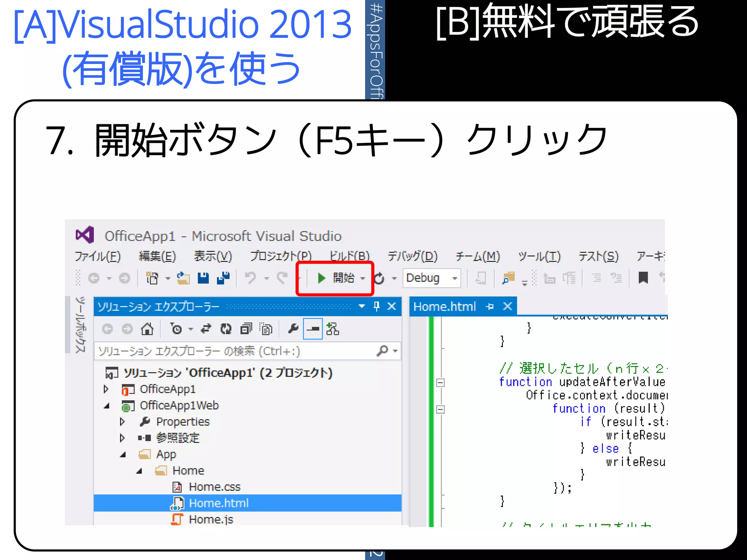The width and height of the screenshot is (747, 560).
Task: Open the チーム(M) menu
Action: point(478,256)
